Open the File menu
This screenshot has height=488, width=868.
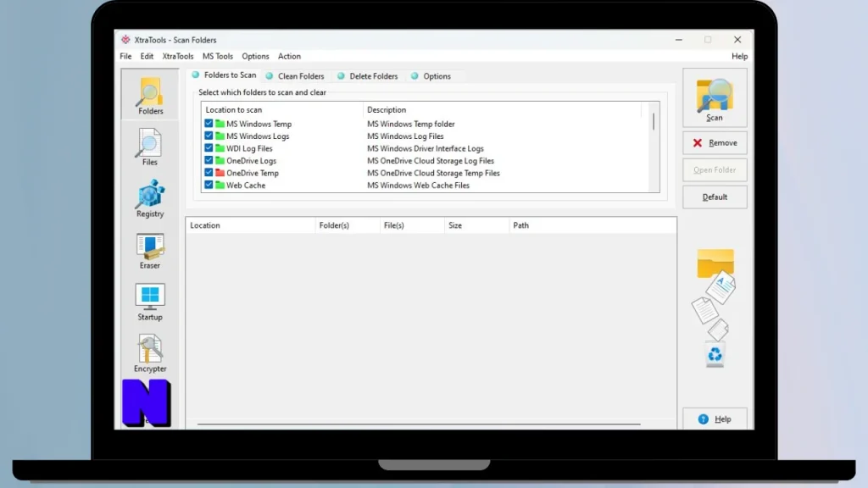tap(125, 57)
